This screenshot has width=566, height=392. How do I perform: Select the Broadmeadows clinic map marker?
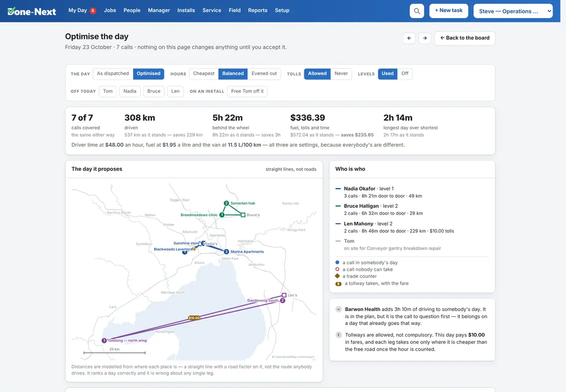click(x=222, y=215)
